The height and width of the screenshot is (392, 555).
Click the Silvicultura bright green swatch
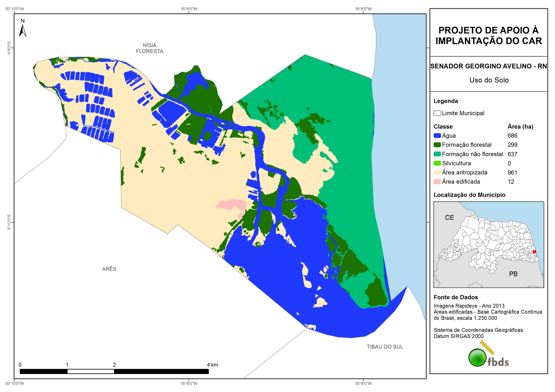coord(437,163)
